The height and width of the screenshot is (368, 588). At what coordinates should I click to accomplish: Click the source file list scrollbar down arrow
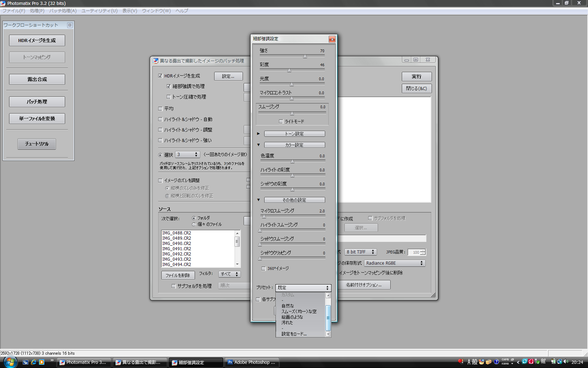pos(237,264)
